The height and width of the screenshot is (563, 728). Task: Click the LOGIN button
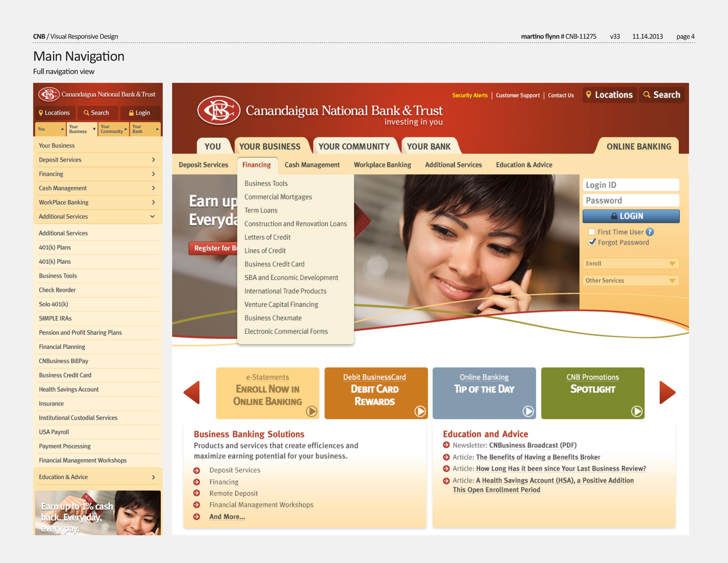[632, 216]
